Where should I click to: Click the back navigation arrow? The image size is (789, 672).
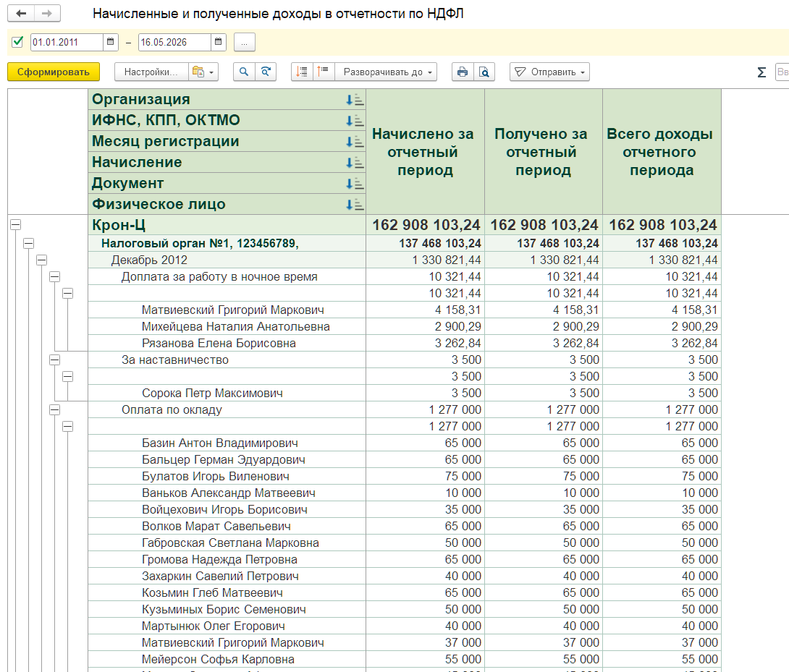[x=21, y=14]
